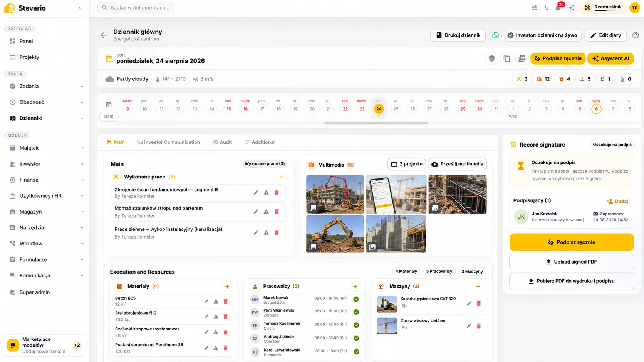644x362 pixels.
Task: Delete the Żuraw wieżowy Liebherr machine
Action: [479, 326]
